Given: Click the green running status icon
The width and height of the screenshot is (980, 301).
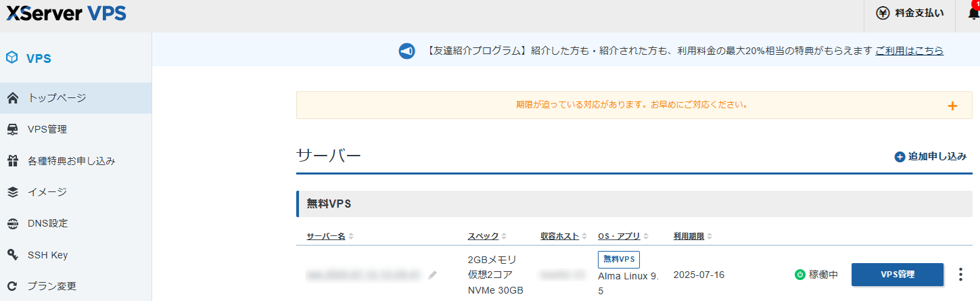Looking at the screenshot, I should [799, 275].
